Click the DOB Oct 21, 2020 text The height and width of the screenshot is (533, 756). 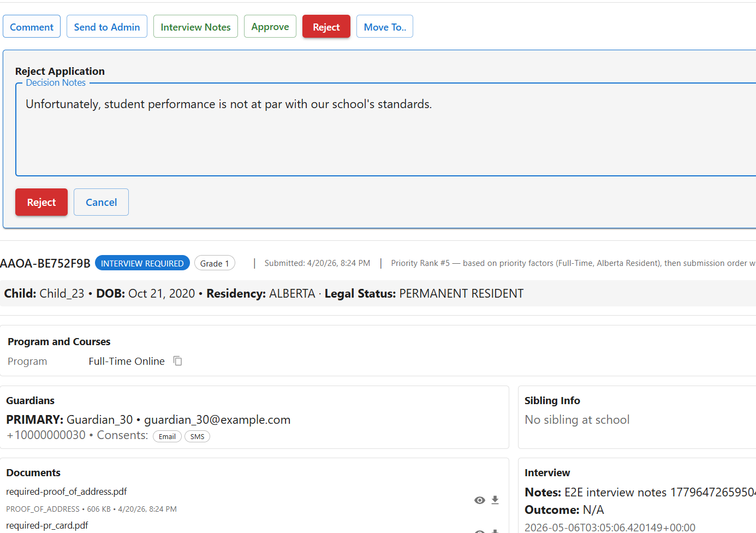pyautogui.click(x=146, y=294)
